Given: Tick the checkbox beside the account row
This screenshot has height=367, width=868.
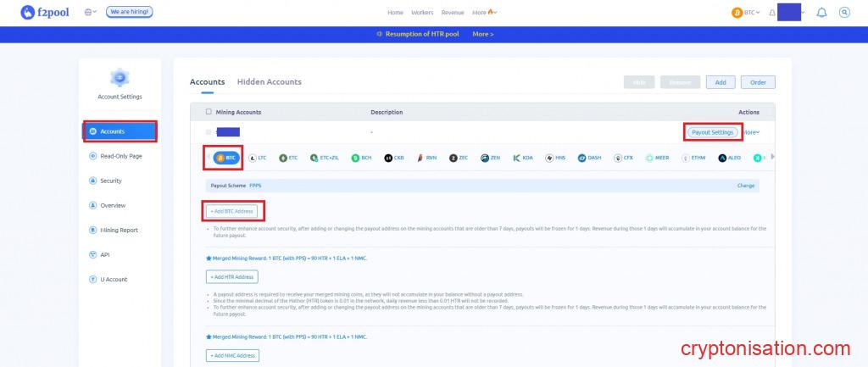Looking at the screenshot, I should (x=209, y=132).
